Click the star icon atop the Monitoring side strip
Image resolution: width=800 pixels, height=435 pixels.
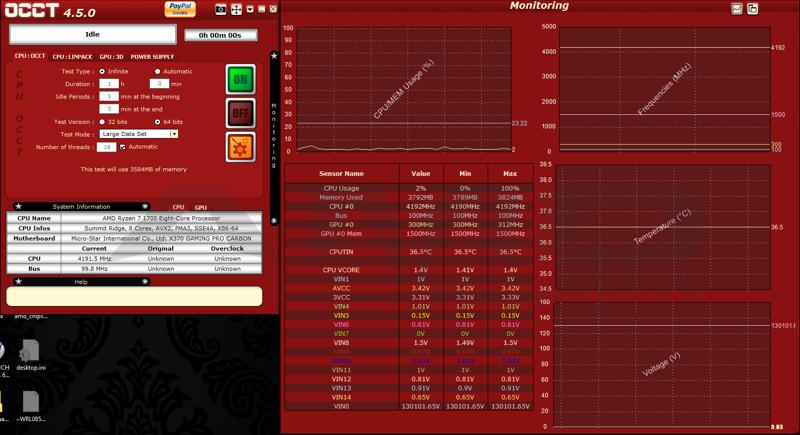[x=274, y=56]
